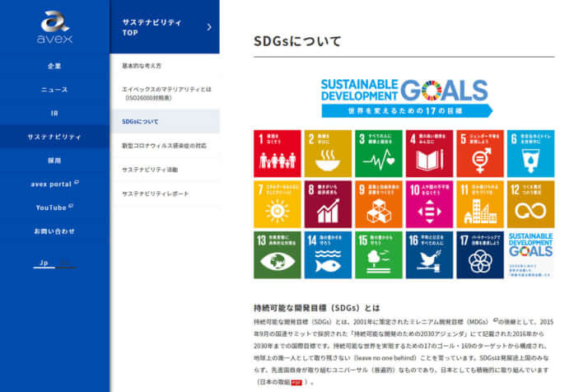
Task: Click the SDG 14 fish icon tile
Action: (x=328, y=254)
